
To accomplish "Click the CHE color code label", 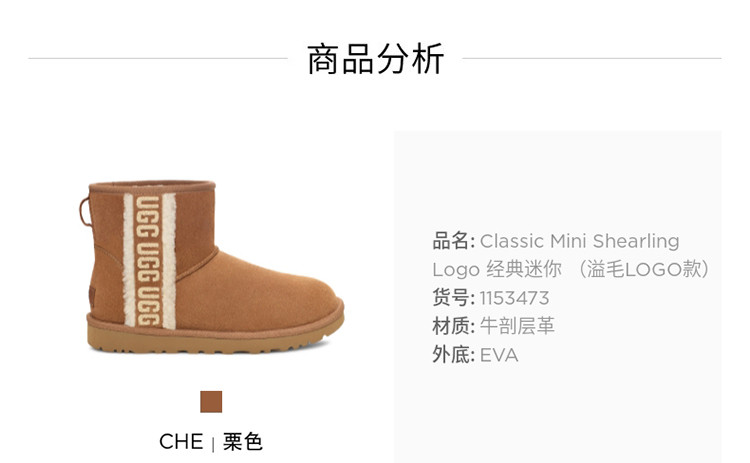I will 181,441.
